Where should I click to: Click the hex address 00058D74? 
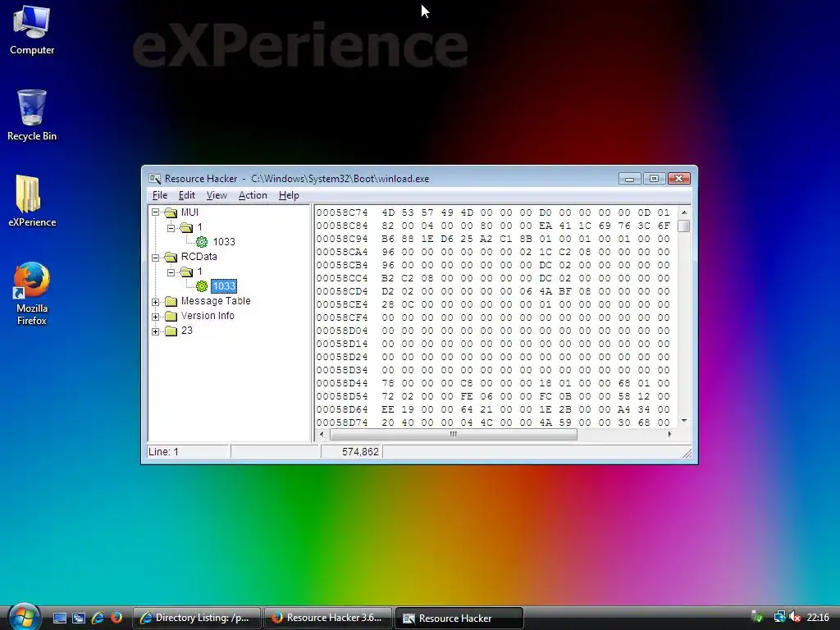342,422
